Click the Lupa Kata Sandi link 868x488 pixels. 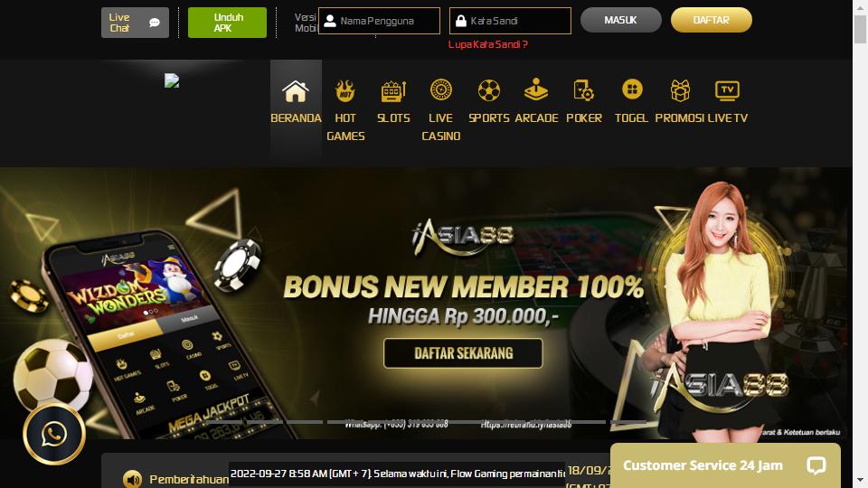[x=487, y=44]
